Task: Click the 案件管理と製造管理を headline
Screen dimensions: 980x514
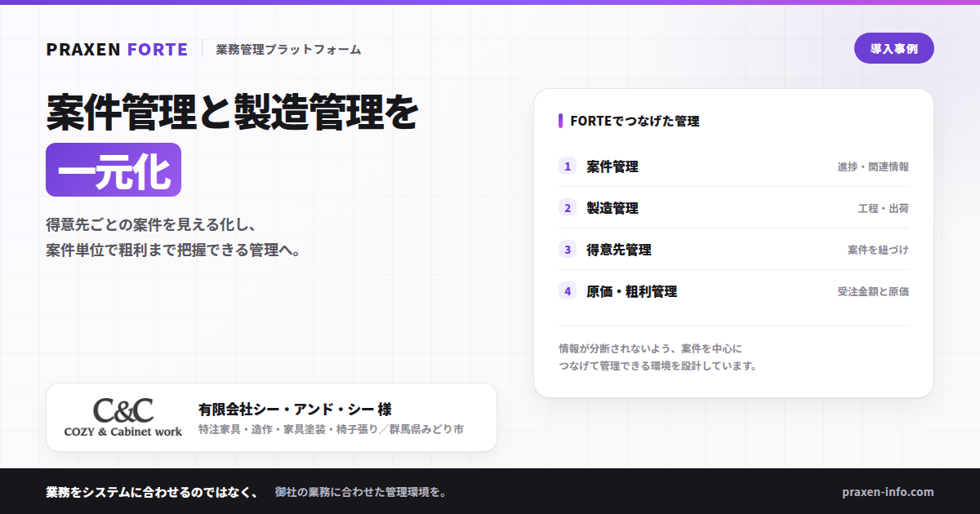Action: (232, 112)
